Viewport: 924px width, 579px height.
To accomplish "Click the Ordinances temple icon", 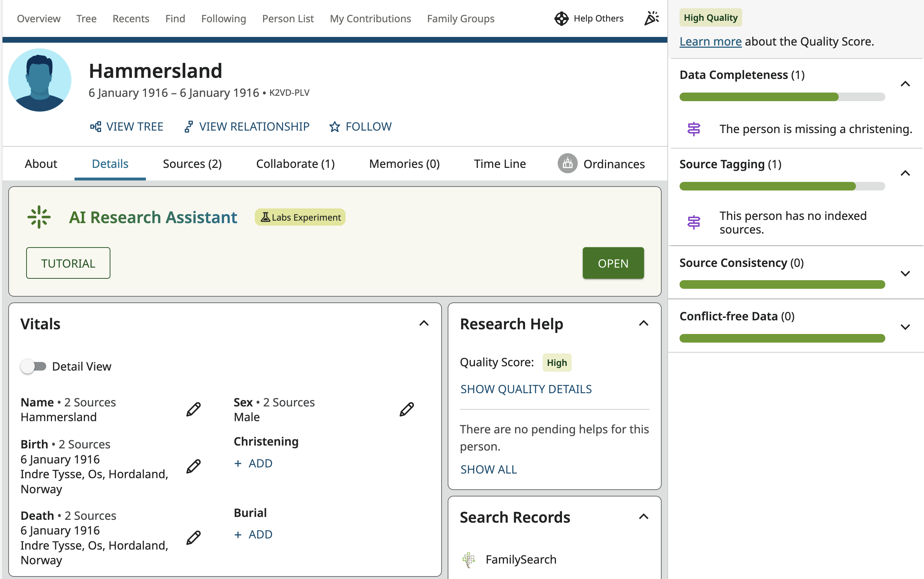I will tap(567, 164).
